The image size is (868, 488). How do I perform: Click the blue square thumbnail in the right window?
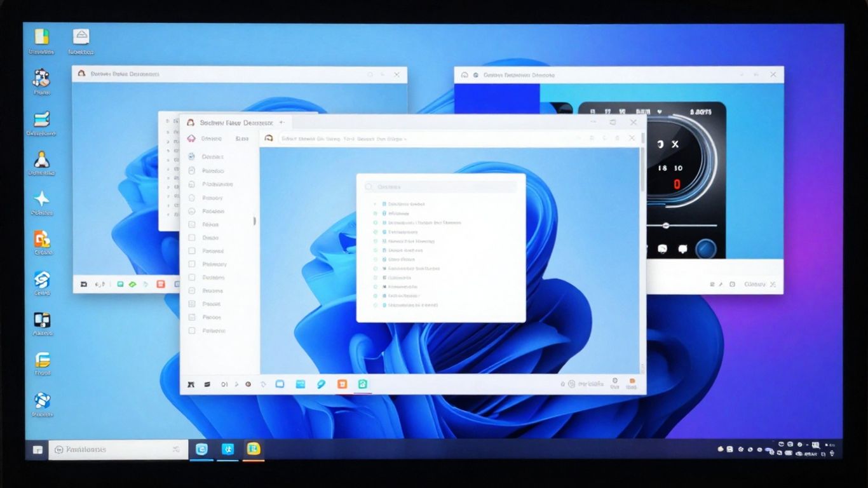[497, 99]
